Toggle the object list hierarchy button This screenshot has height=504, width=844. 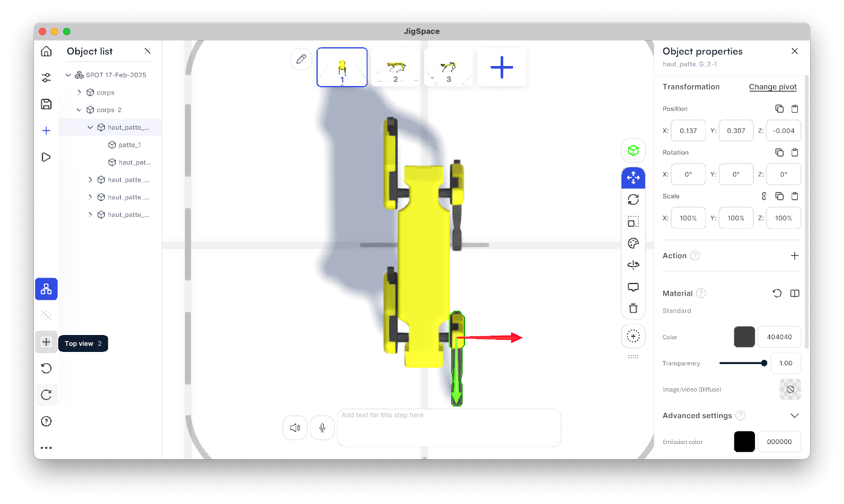pos(46,289)
